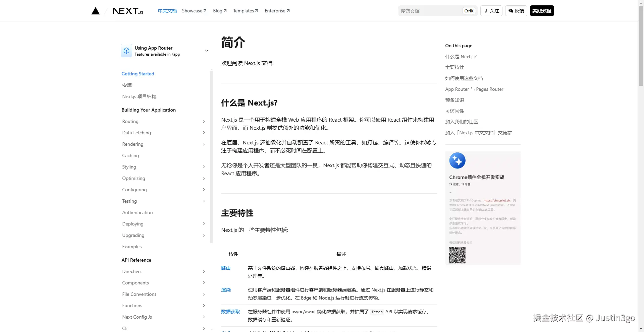Open the Enterprise nav link
Screen dimensions: 644x332
click(x=277, y=11)
